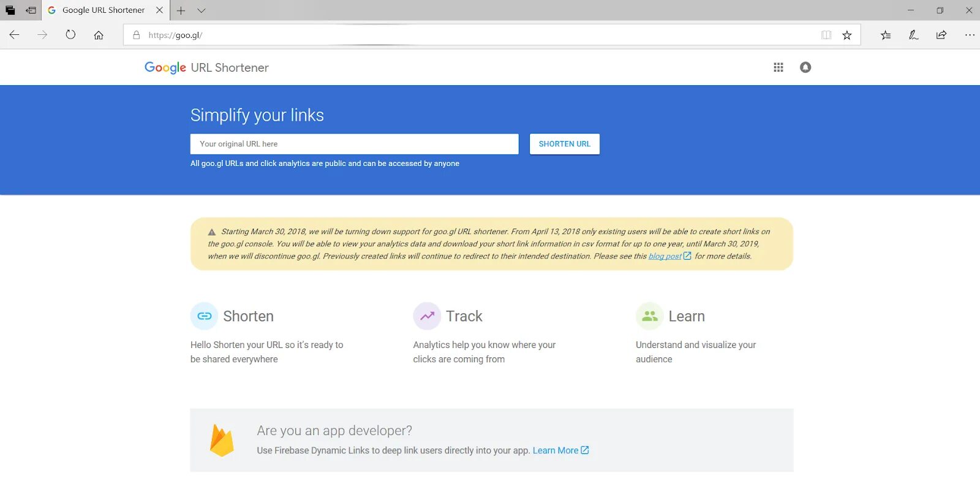Share this page using the share icon
This screenshot has height=489, width=980.
coord(941,35)
